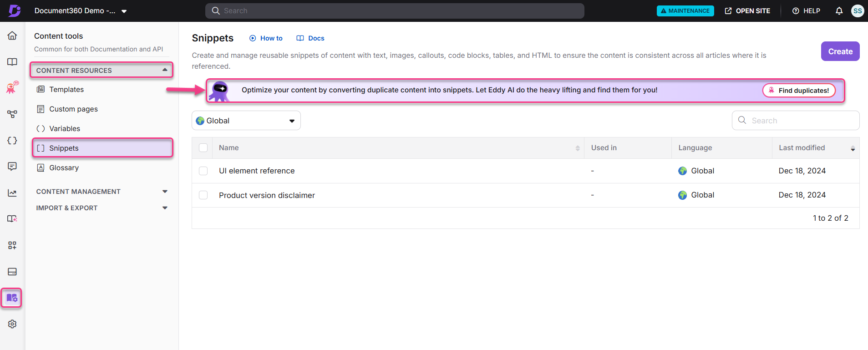The height and width of the screenshot is (350, 868).
Task: Open Documentation book icon in sidebar
Action: pyautogui.click(x=12, y=62)
